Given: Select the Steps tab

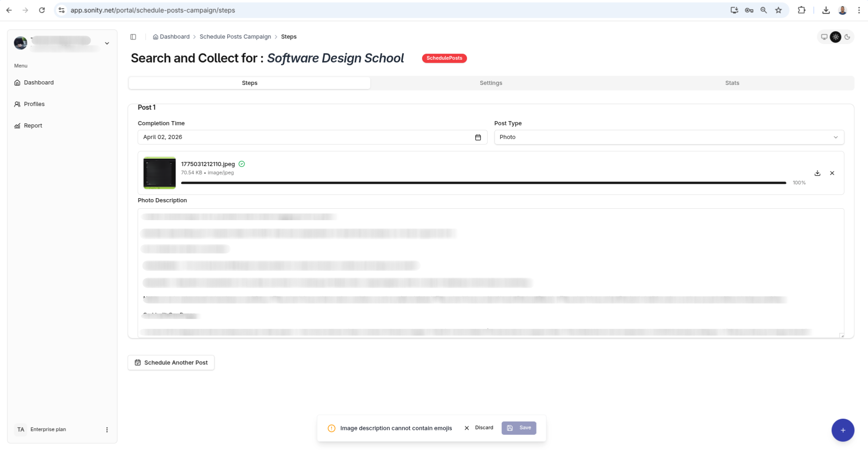Looking at the screenshot, I should coord(249,83).
